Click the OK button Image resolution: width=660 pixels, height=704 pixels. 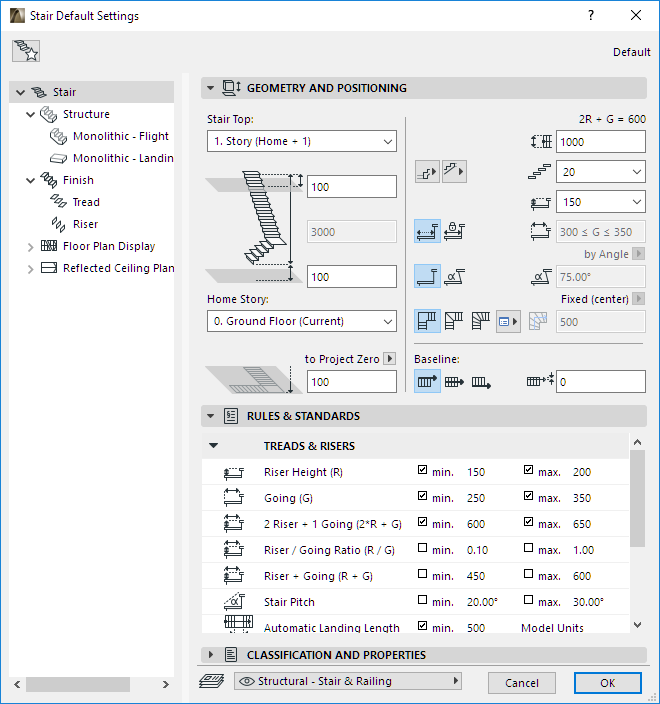point(607,683)
